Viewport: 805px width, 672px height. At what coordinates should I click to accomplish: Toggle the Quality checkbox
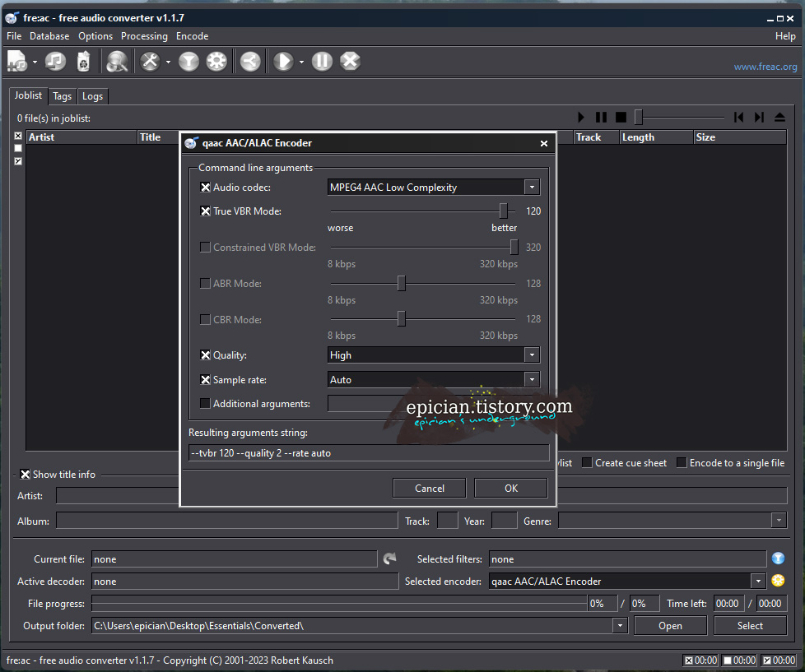click(x=205, y=355)
